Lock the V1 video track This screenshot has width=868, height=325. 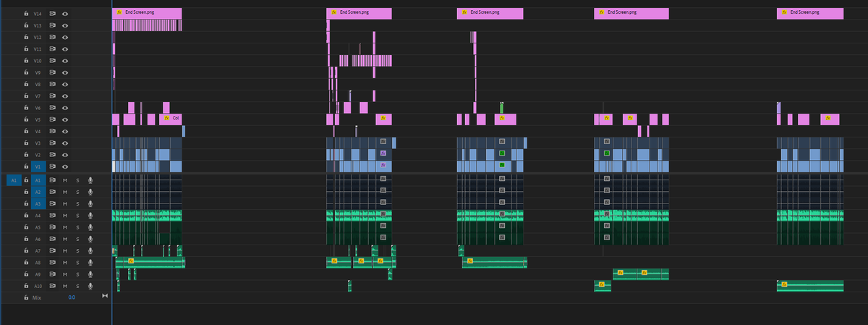point(26,166)
